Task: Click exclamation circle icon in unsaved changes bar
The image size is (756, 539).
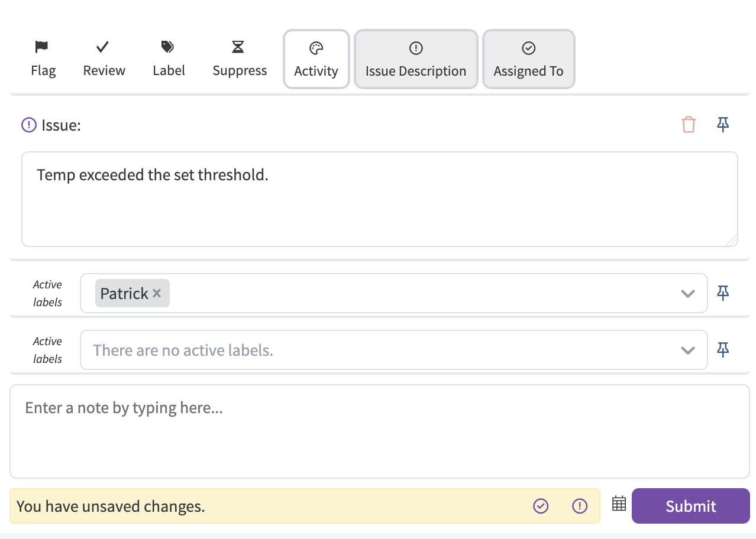Action: tap(580, 506)
